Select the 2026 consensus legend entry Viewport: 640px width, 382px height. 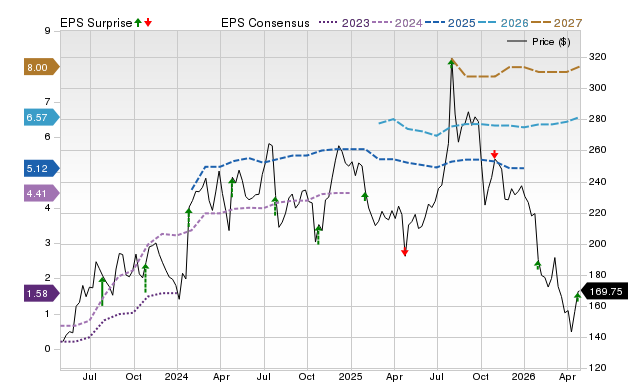[503, 23]
